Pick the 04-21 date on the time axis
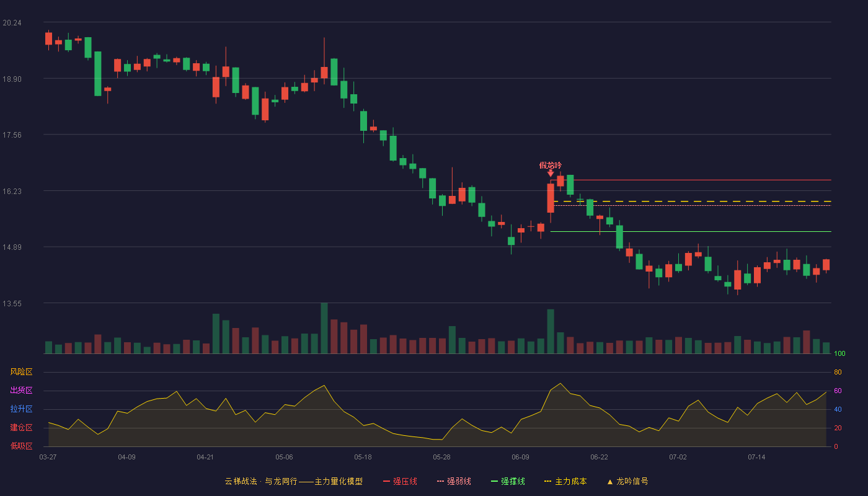The width and height of the screenshot is (868, 496). point(205,457)
